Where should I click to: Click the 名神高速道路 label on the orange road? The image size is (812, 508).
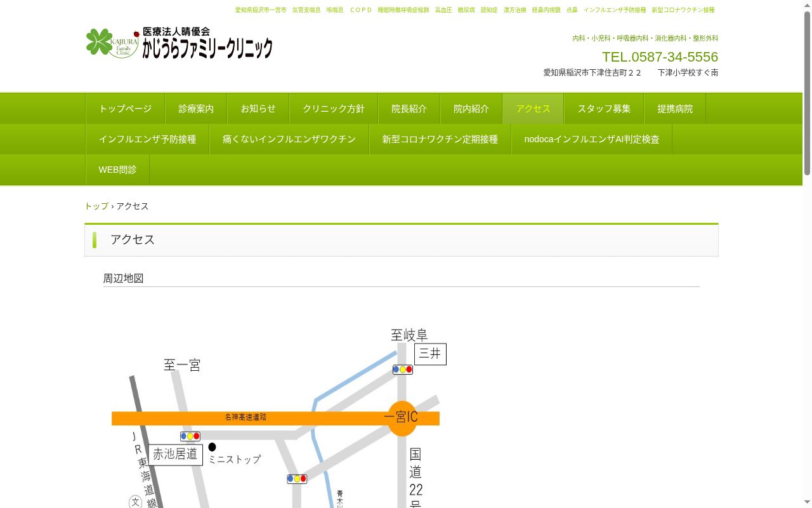coord(246,417)
